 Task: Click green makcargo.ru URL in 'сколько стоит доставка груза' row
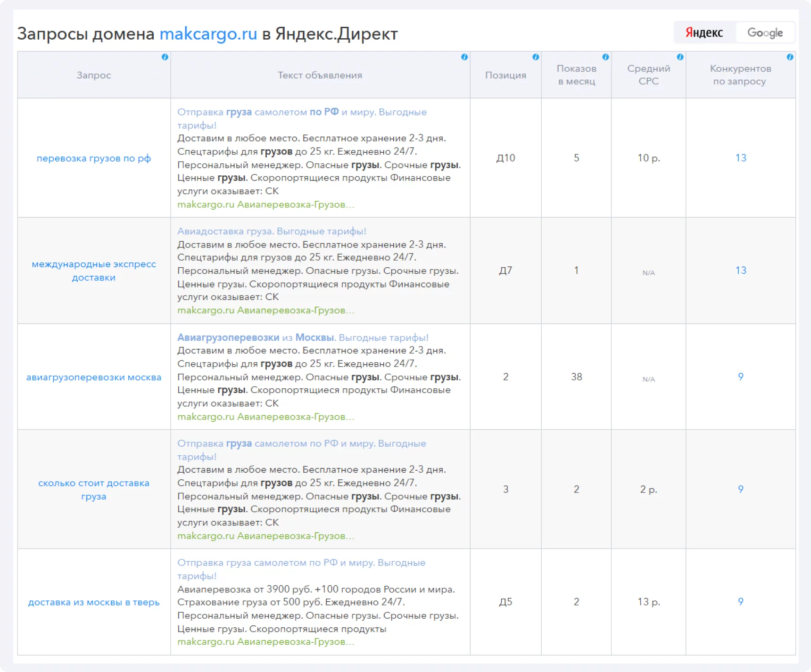pyautogui.click(x=265, y=536)
